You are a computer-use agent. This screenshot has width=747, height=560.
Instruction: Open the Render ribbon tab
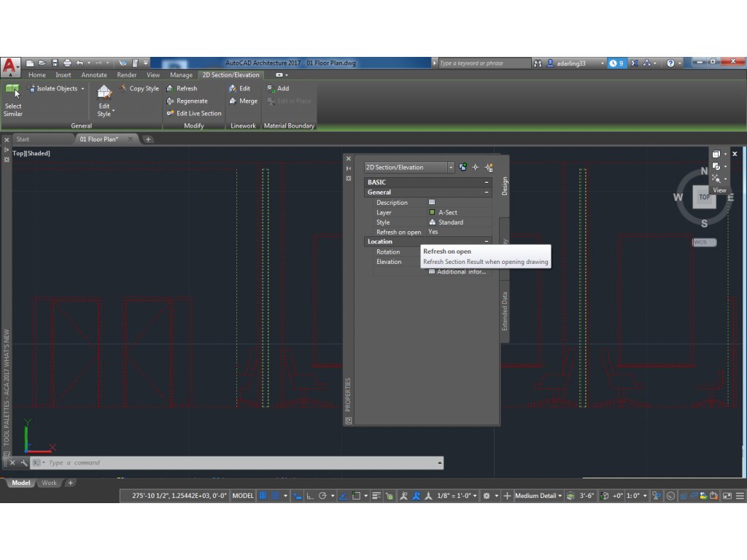click(126, 75)
